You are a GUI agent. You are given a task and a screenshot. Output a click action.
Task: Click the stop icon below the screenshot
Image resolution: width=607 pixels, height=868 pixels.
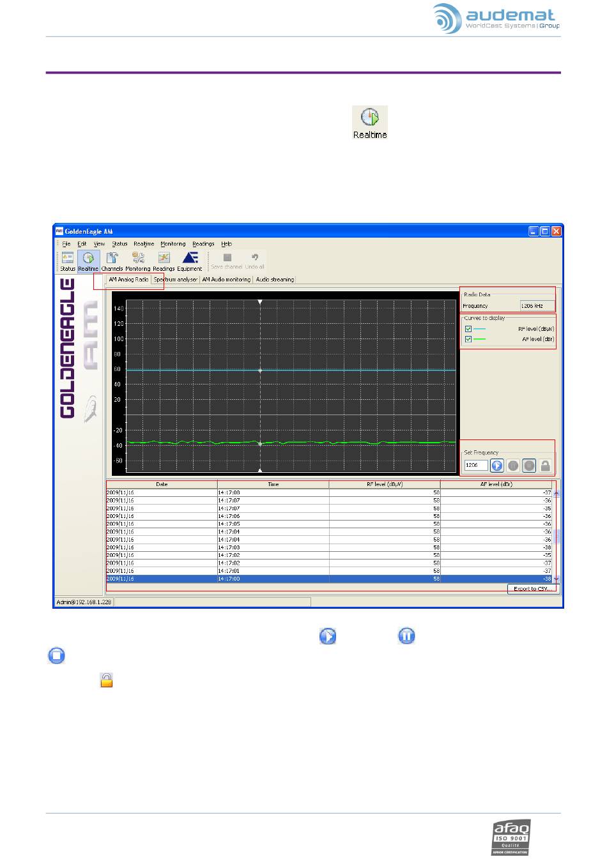click(56, 655)
